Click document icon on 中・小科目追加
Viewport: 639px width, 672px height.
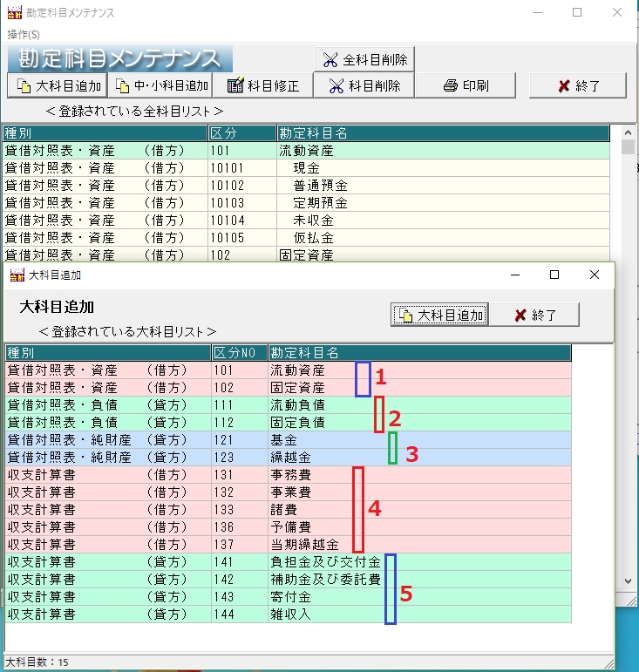point(123,85)
